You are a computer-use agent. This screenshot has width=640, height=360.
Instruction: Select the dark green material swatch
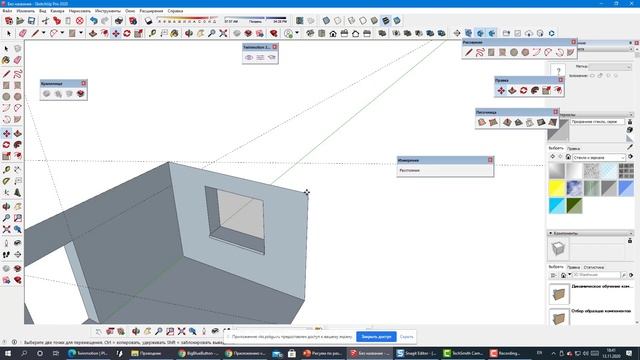[x=574, y=206]
